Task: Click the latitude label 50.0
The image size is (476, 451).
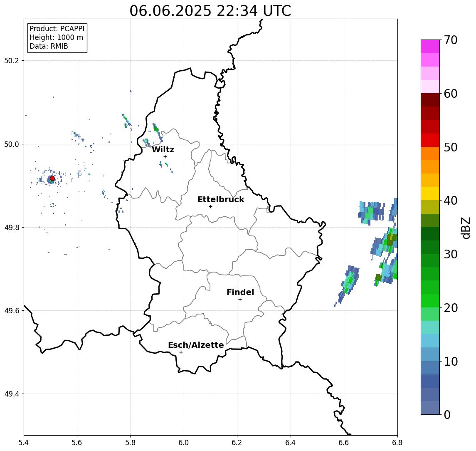Action: (x=12, y=144)
